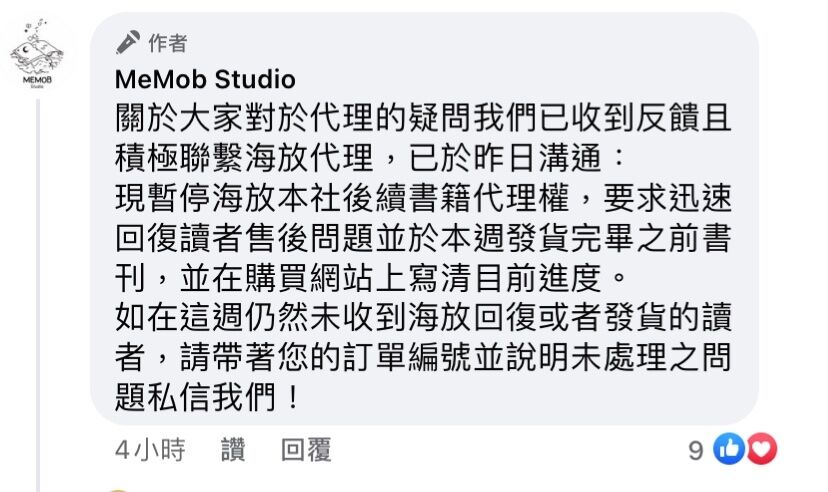Click the comment line starting with 現暫停海放

click(x=423, y=198)
